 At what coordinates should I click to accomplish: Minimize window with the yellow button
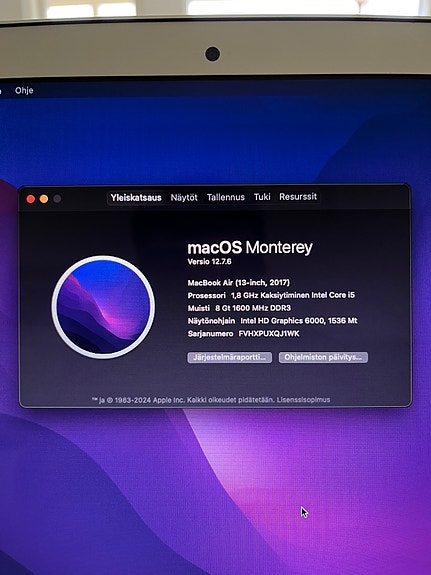44,199
